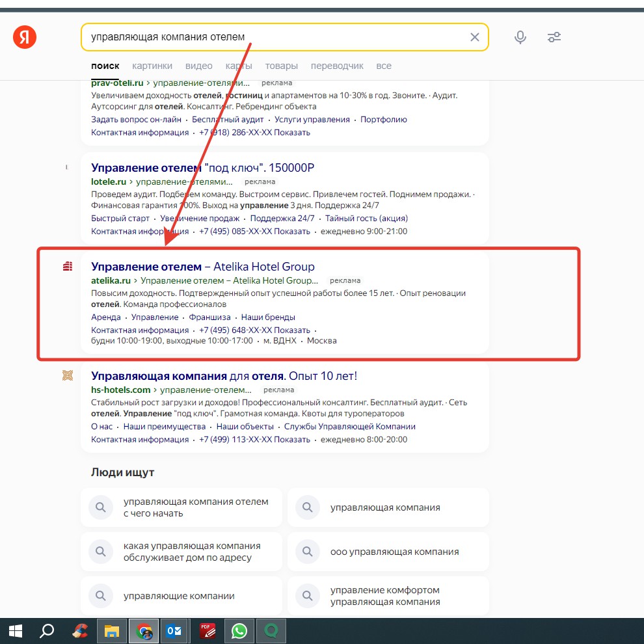Click «Задать вопрос он-лайн» sitelink
The image size is (644, 644).
(136, 120)
